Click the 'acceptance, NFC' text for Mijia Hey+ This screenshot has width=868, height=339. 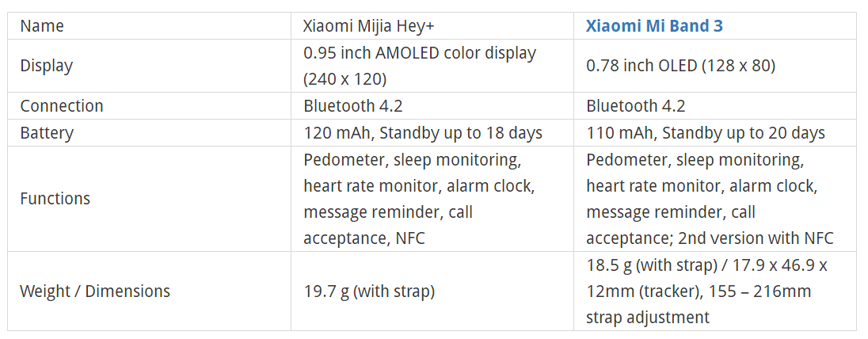(x=364, y=238)
